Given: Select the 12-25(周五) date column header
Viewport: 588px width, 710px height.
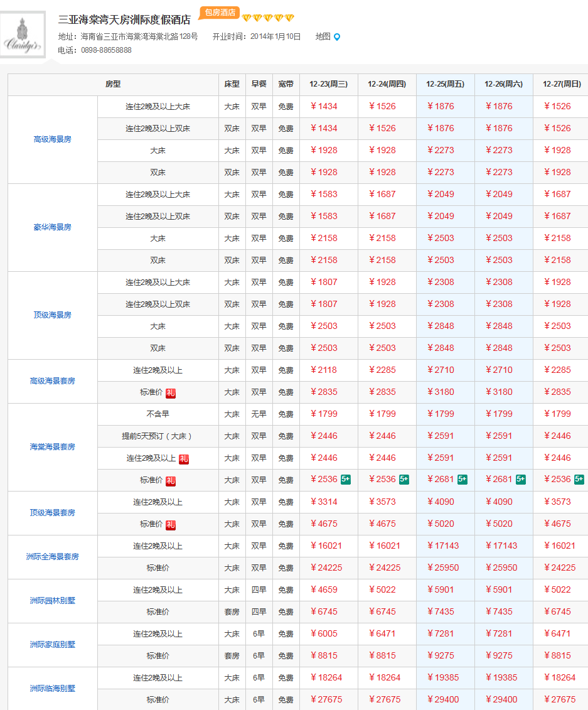Looking at the screenshot, I should (445, 84).
